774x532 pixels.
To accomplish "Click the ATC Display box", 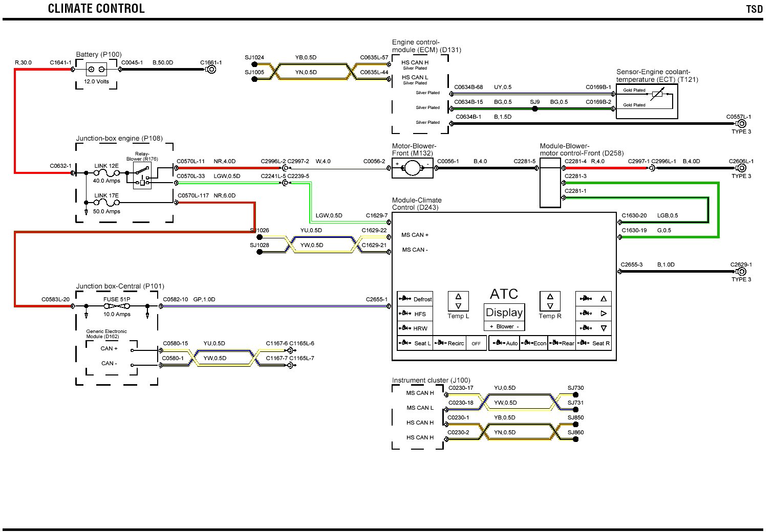I will [504, 312].
